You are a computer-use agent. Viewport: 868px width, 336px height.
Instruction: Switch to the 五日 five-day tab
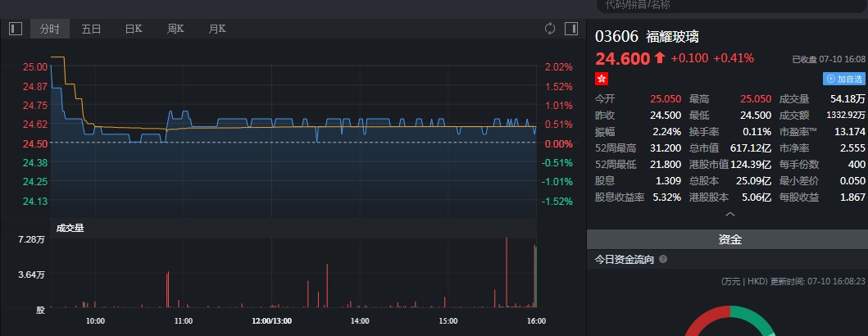[x=91, y=29]
